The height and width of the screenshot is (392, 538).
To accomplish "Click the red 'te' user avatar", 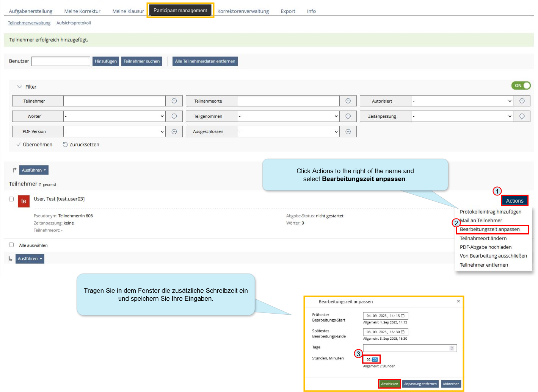I will point(24,201).
